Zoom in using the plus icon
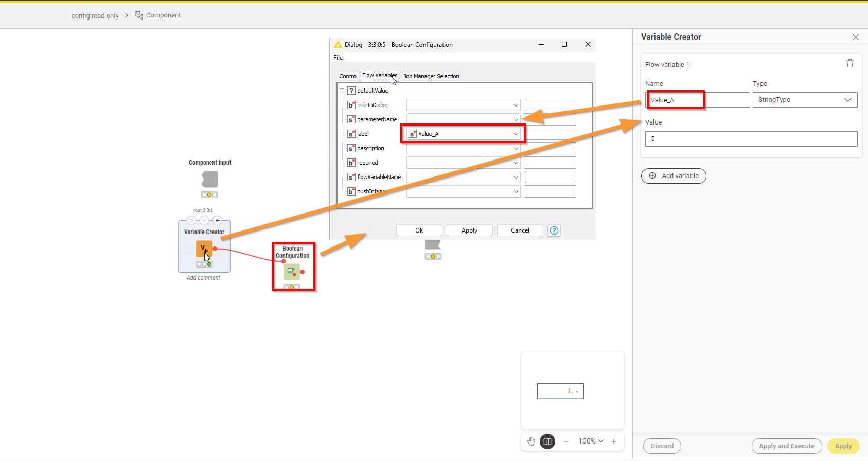The width and height of the screenshot is (868, 461). (614, 441)
